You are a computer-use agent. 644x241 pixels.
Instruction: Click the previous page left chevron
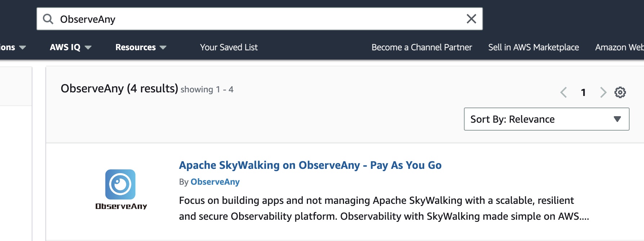click(x=564, y=92)
